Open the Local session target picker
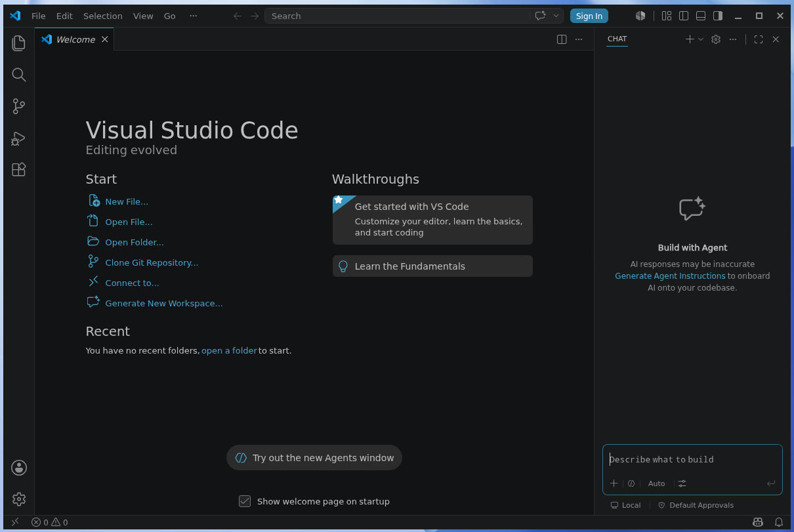The width and height of the screenshot is (794, 532). 625,505
